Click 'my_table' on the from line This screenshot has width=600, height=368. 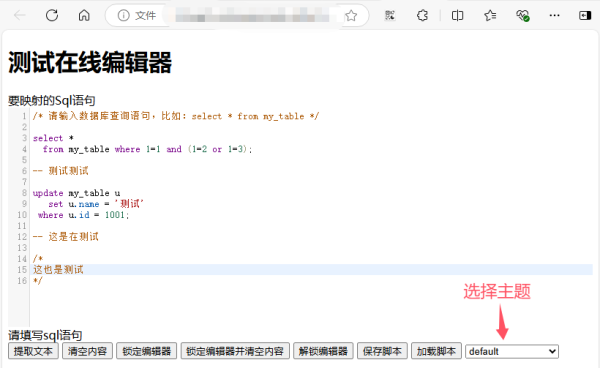tap(89, 149)
